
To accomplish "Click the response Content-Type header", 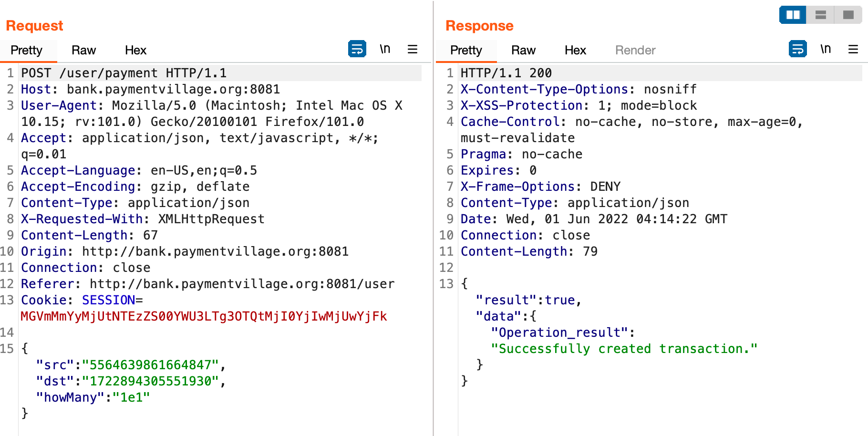I will 575,203.
